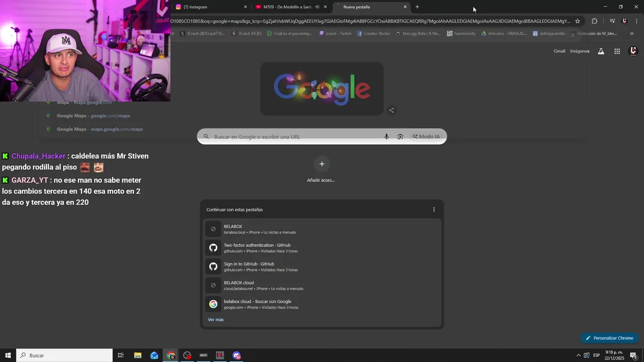The height and width of the screenshot is (362, 644).
Task: Open Google account avatar on page
Action: click(x=633, y=51)
